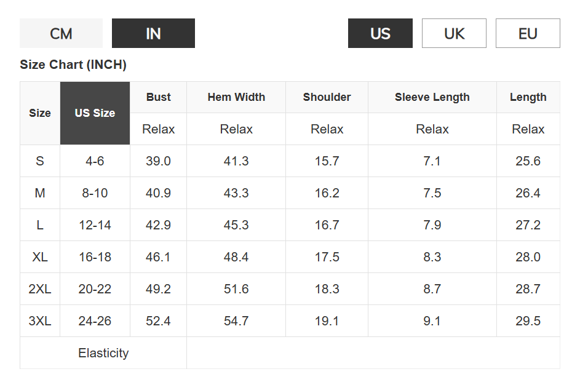Click the Elasticity row label
Screen dimensions: 588x385
[x=103, y=353]
